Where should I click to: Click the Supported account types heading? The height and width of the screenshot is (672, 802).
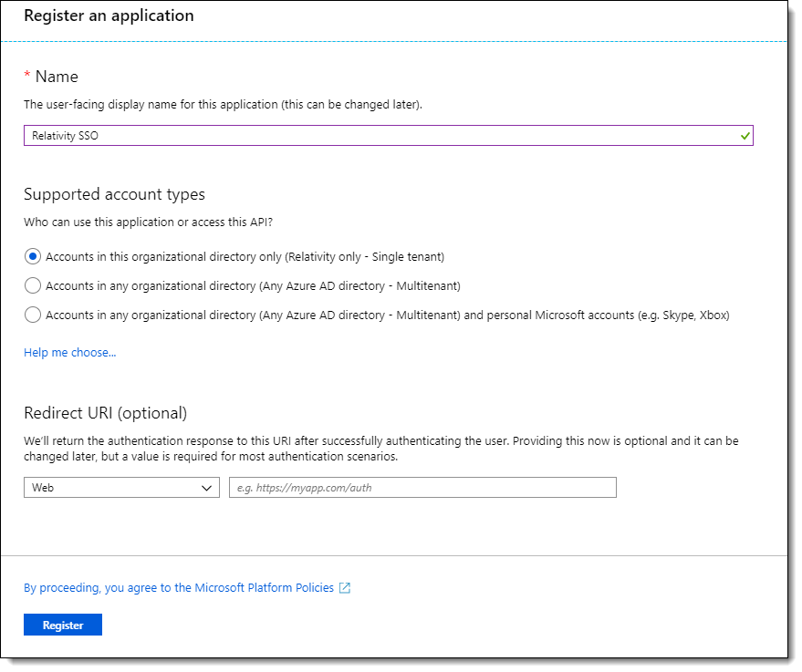114,194
